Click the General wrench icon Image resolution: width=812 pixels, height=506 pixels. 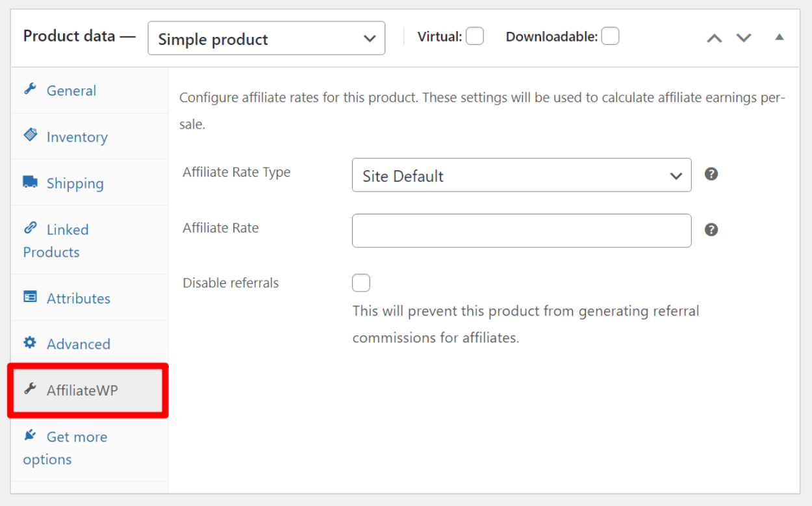coord(30,89)
